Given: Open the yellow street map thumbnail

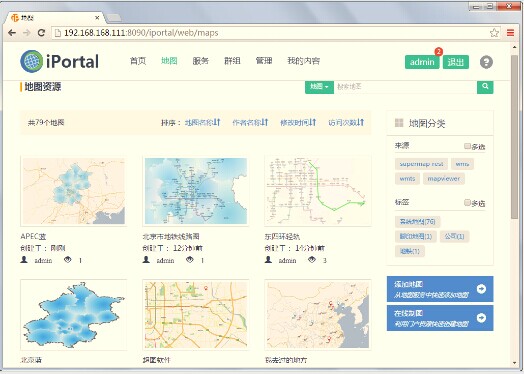Looking at the screenshot, I should pos(195,315).
